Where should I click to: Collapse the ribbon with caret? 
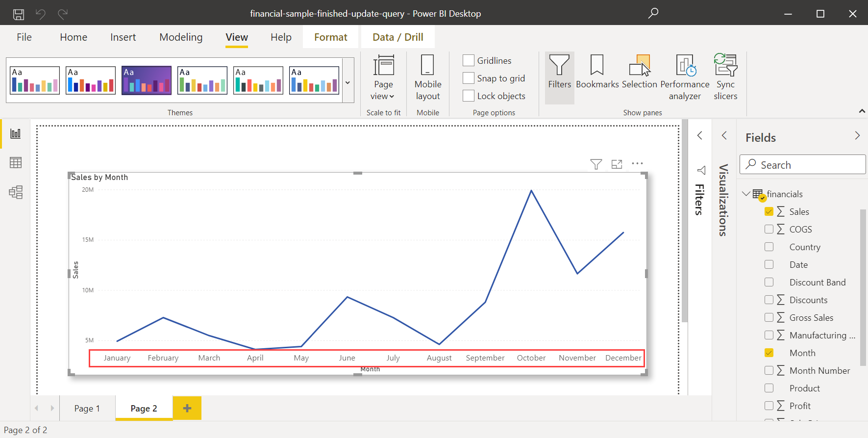pyautogui.click(x=862, y=111)
